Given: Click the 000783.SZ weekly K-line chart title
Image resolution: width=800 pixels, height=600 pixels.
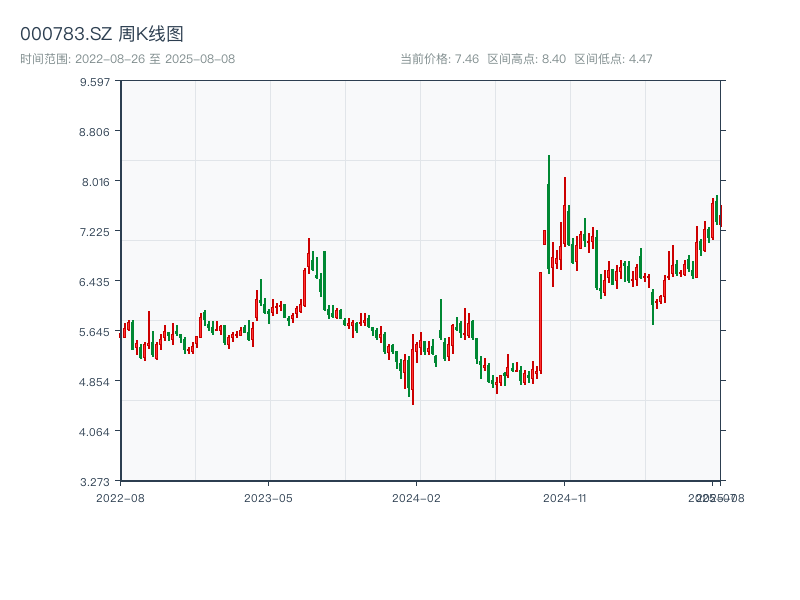Looking at the screenshot, I should click(102, 34).
